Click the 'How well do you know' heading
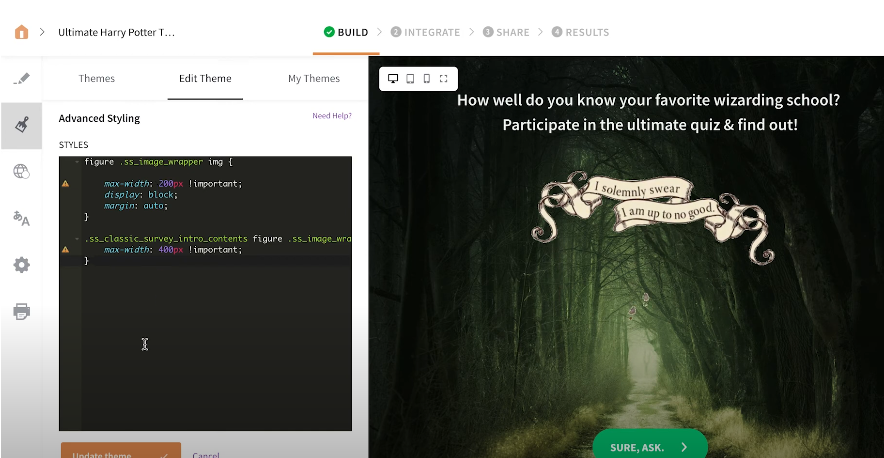Image resolution: width=884 pixels, height=458 pixels. 648,100
